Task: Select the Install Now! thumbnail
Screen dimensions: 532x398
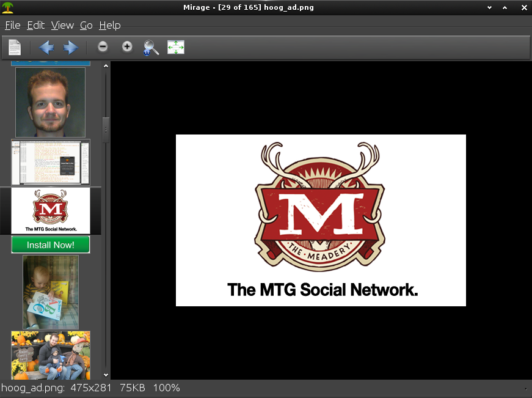Action: point(51,245)
